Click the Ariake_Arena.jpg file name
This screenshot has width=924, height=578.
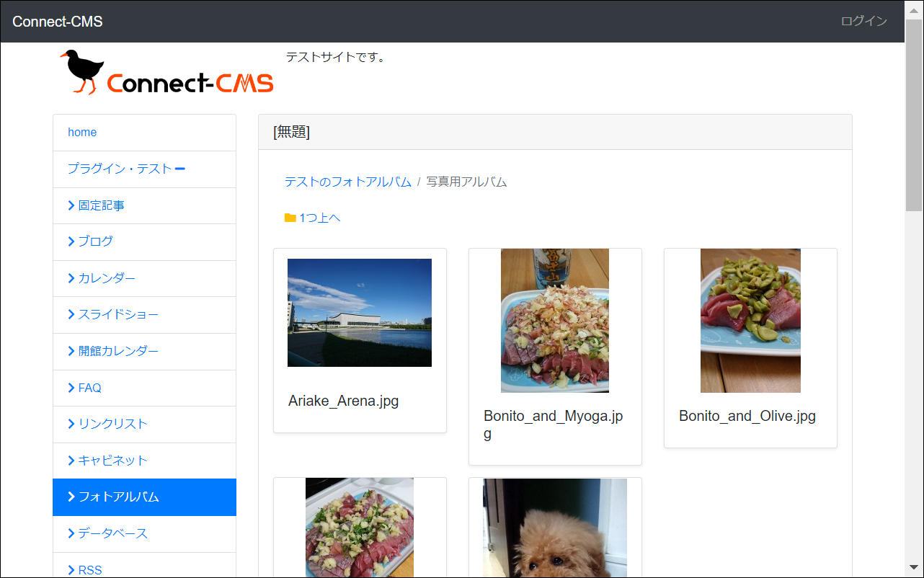[344, 401]
